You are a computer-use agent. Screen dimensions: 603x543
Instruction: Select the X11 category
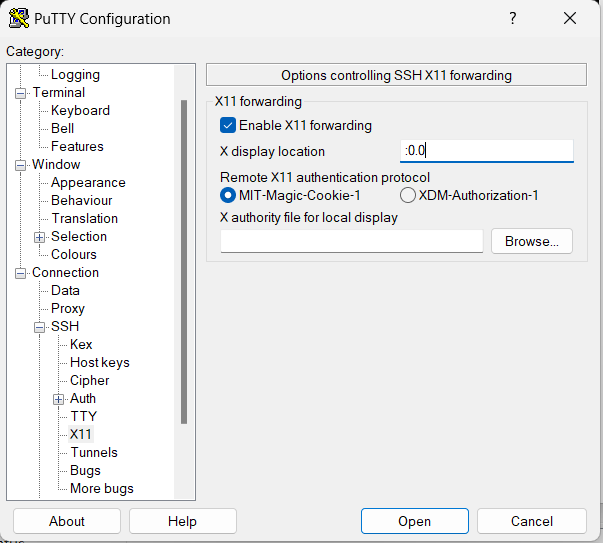[x=81, y=435]
